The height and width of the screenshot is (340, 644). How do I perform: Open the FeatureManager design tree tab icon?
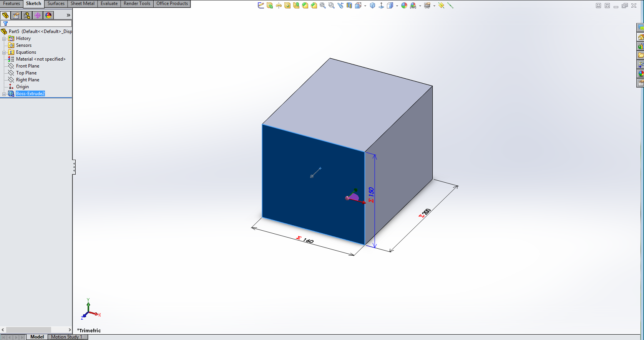tap(5, 15)
